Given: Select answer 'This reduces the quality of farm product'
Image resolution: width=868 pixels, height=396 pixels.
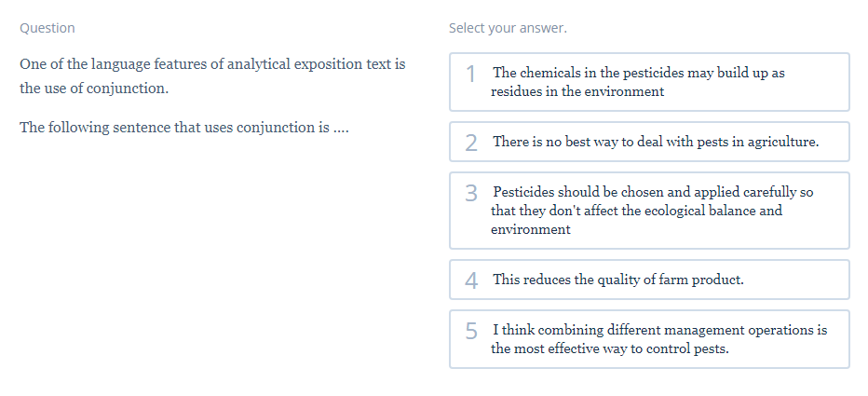Looking at the screenshot, I should (649, 280).
